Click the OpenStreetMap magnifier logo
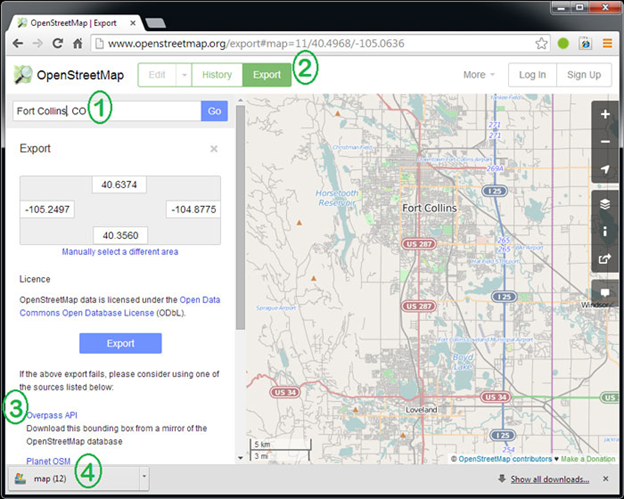This screenshot has height=499, width=624. click(x=23, y=74)
